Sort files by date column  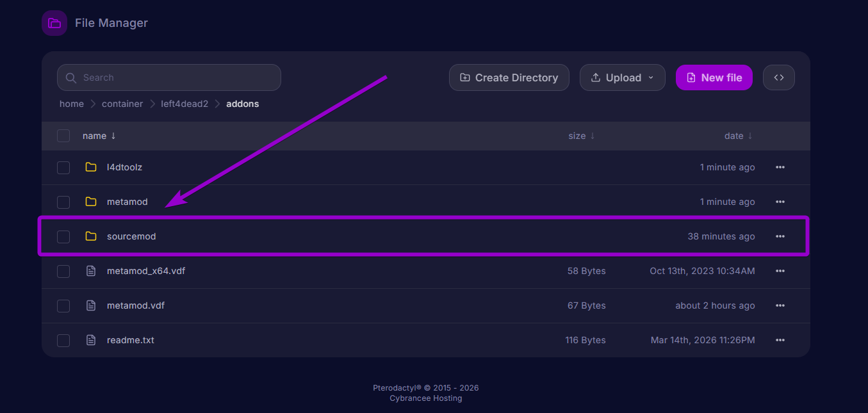click(x=739, y=136)
